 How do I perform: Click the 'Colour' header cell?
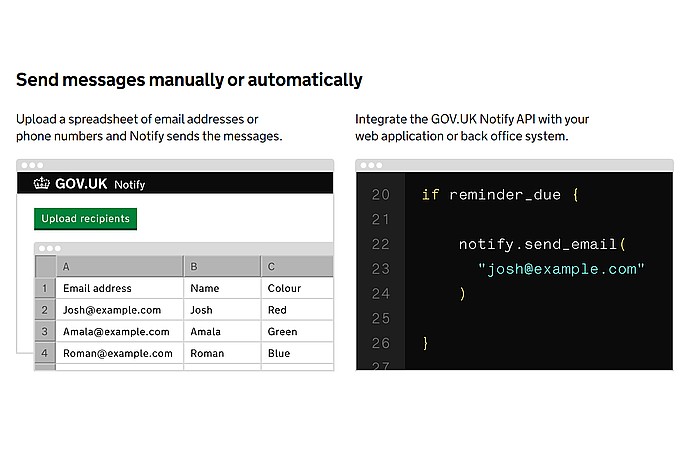pos(297,288)
